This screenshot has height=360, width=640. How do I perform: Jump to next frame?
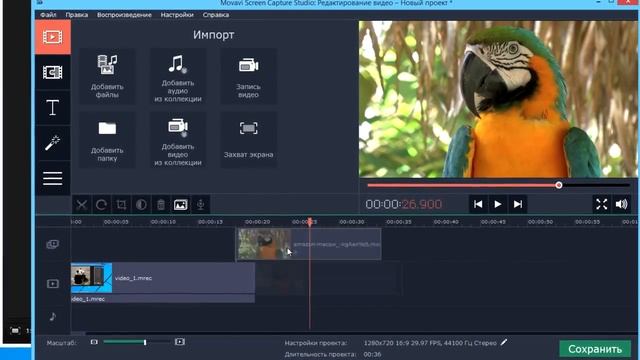(x=518, y=204)
